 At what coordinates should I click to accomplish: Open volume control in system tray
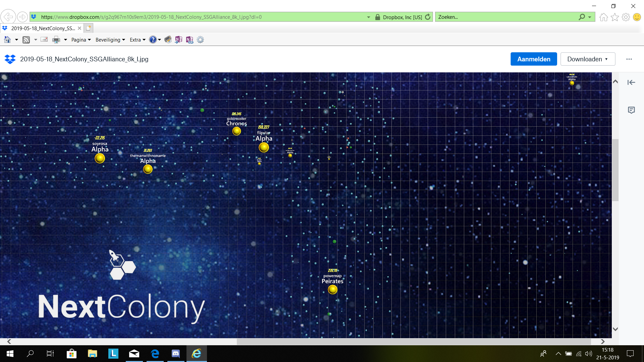tap(589, 354)
